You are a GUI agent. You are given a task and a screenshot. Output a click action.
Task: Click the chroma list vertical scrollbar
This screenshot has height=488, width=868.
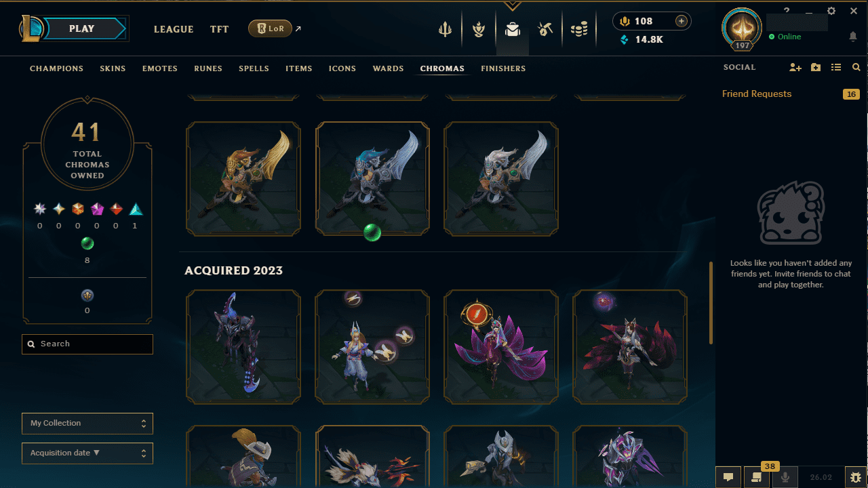click(711, 303)
